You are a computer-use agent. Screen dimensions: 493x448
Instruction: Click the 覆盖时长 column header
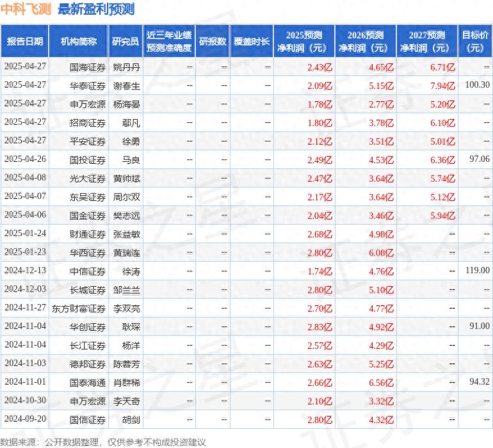coord(252,42)
